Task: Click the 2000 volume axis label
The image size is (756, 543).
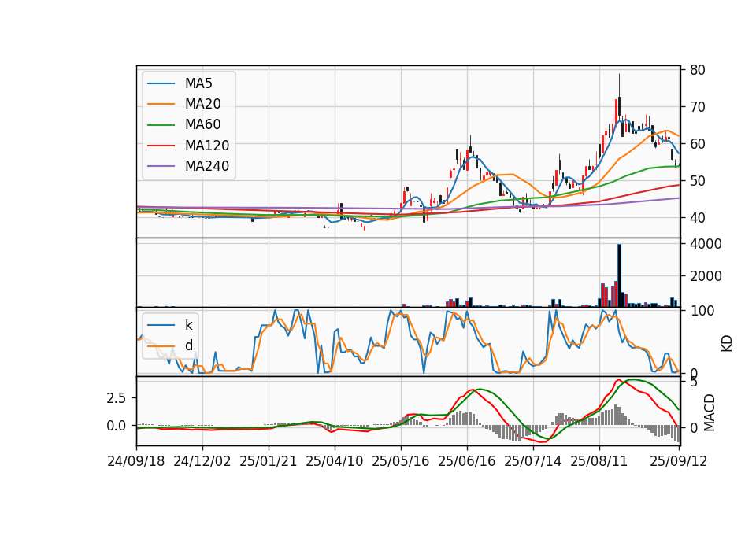Action: [706, 276]
